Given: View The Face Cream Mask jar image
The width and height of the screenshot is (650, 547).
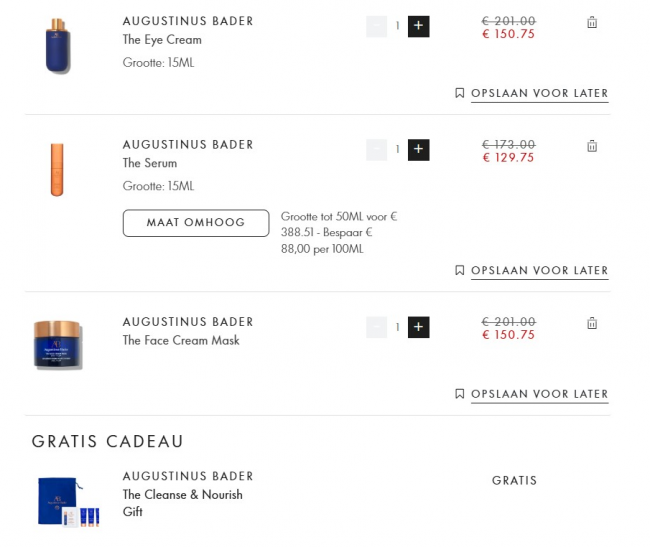Looking at the screenshot, I should (x=58, y=345).
